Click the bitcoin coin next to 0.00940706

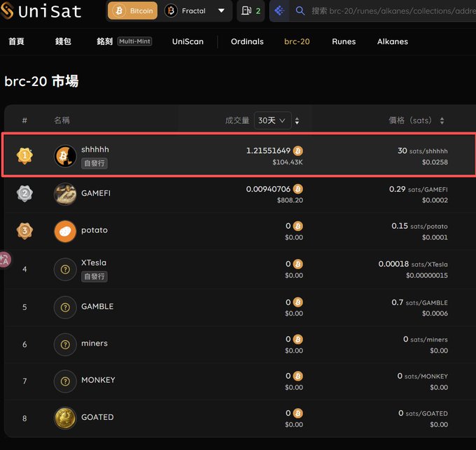point(297,189)
